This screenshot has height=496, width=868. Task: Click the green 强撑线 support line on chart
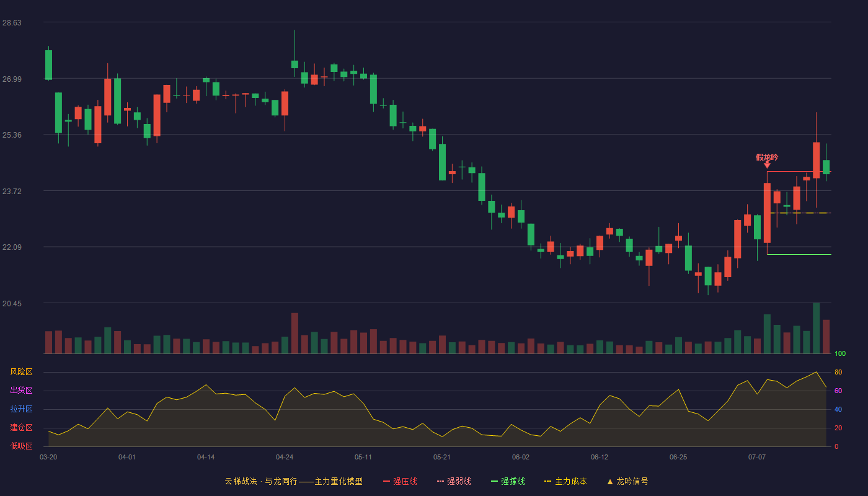[799, 254]
